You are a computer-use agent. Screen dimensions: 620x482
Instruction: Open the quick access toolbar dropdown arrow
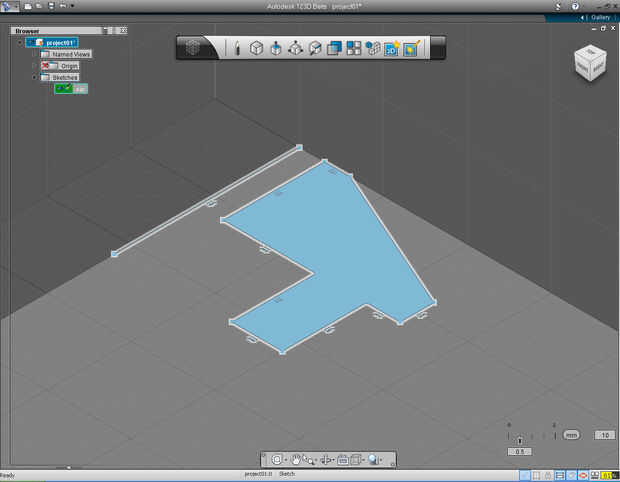72,6
